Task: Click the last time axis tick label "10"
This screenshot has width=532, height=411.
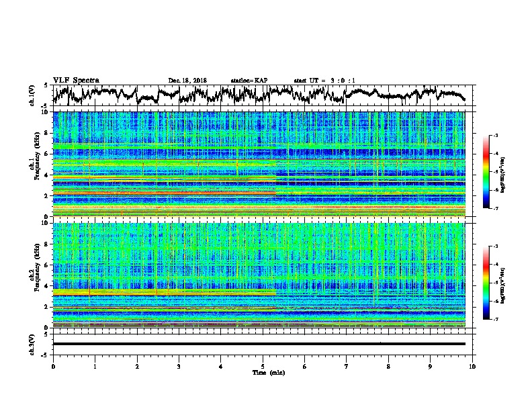Action: (x=472, y=367)
